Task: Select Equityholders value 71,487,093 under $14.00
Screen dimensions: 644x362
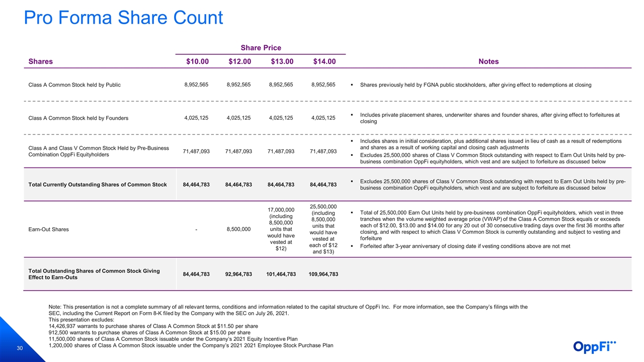Action: pyautogui.click(x=324, y=151)
